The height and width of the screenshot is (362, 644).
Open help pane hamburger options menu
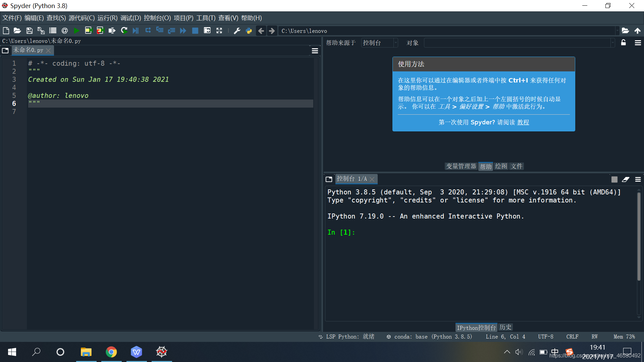point(638,43)
